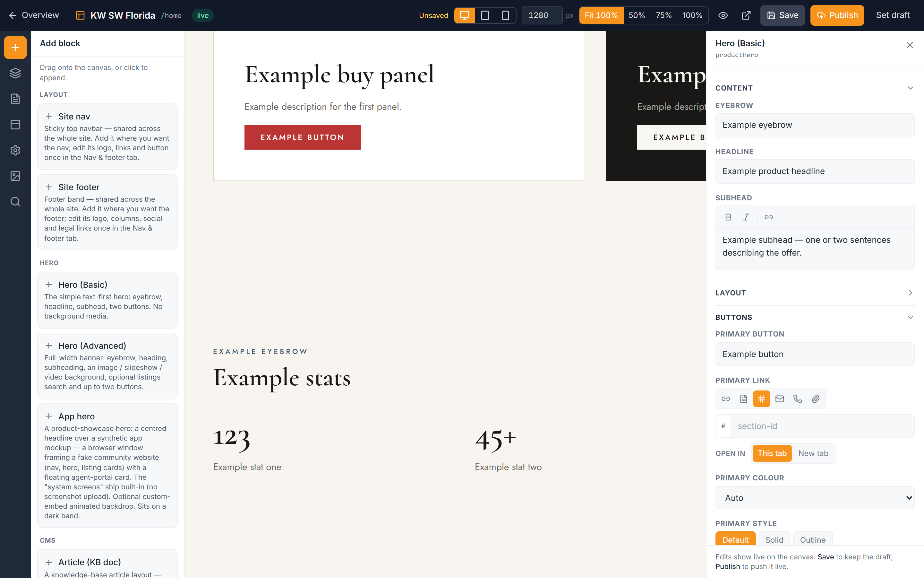Switch to desktop viewport icon
The height and width of the screenshot is (578, 924).
click(x=464, y=15)
